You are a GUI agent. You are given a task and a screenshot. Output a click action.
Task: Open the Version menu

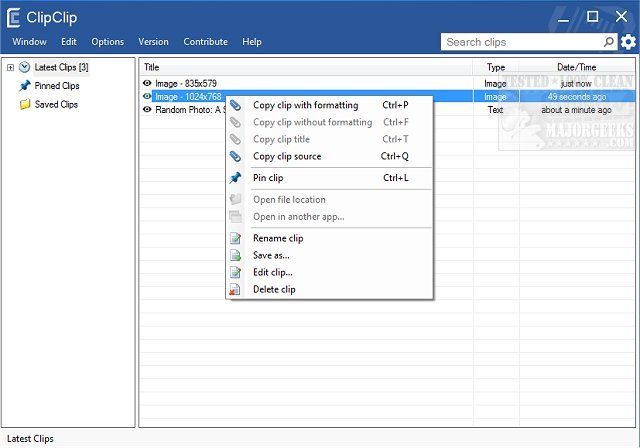coord(153,42)
